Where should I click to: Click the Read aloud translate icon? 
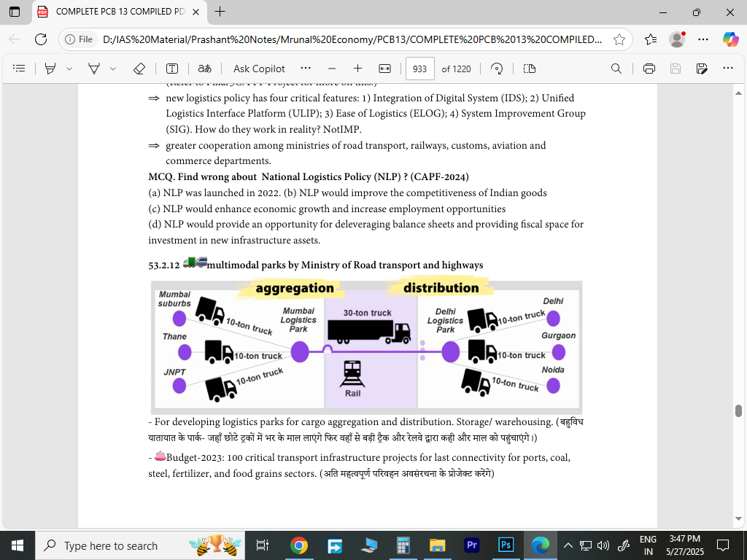[x=204, y=69]
